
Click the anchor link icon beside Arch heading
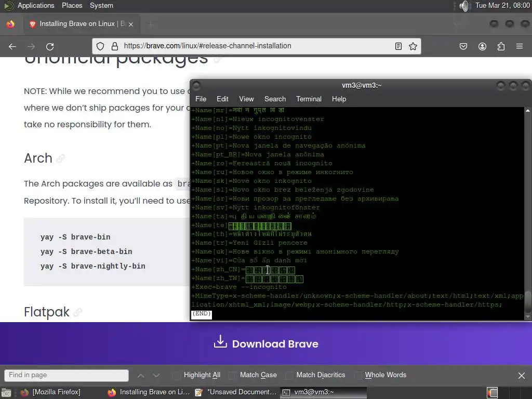click(x=61, y=158)
